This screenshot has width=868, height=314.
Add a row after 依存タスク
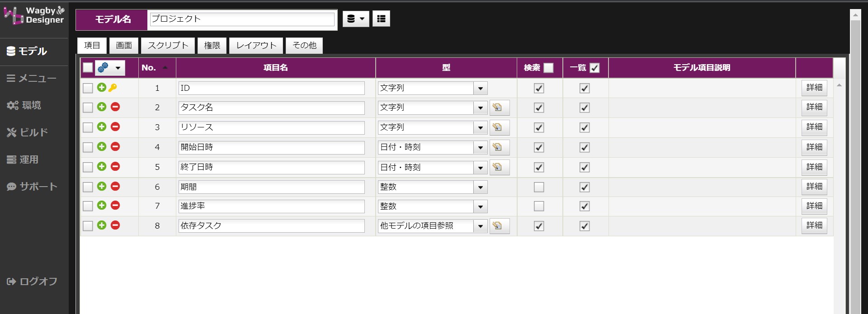coord(102,225)
